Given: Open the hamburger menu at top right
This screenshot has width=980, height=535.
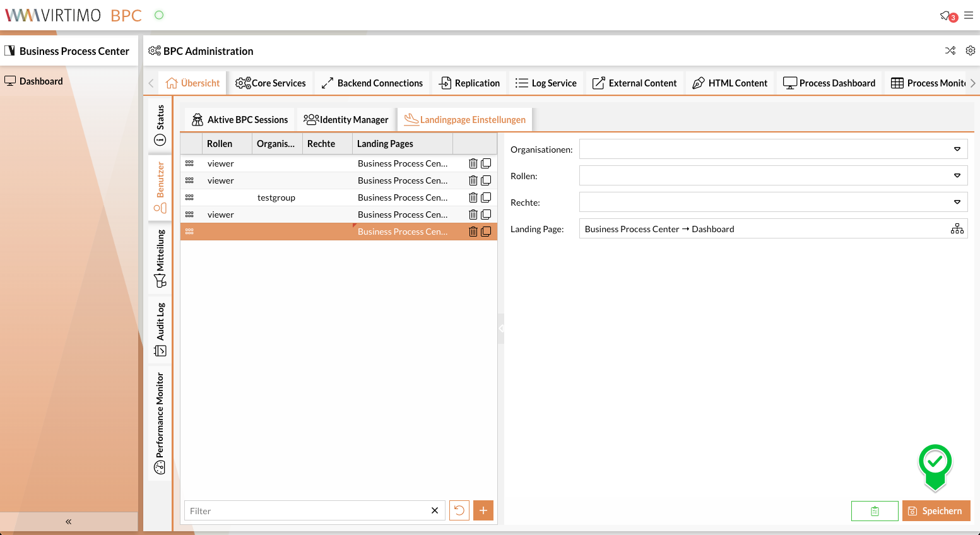Looking at the screenshot, I should 969,16.
